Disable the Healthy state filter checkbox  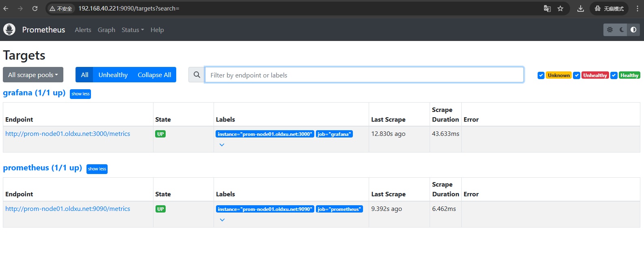click(614, 75)
